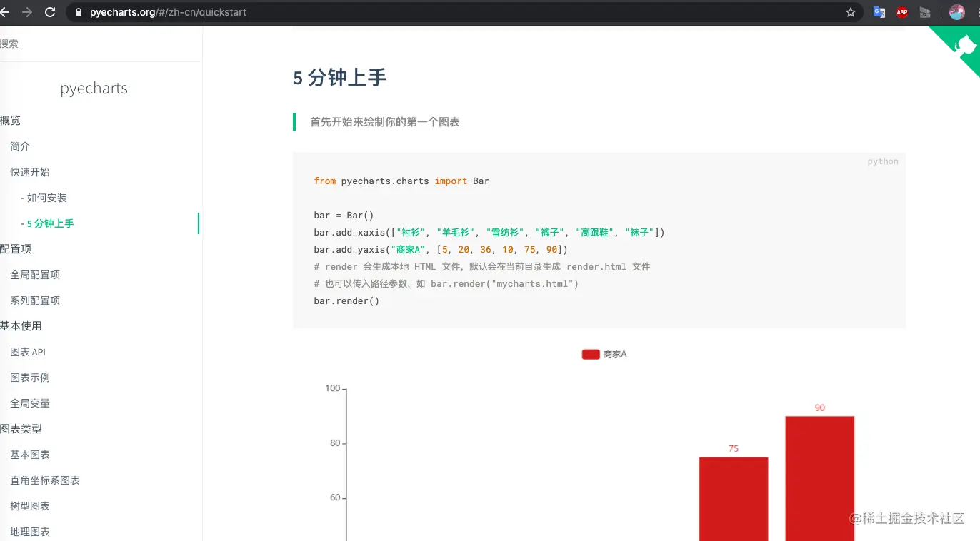
Task: Open the 快速开始 sidebar page
Action: point(30,172)
